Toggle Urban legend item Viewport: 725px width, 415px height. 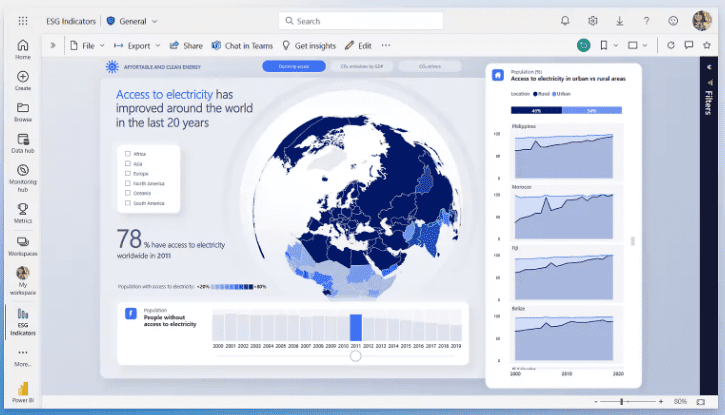click(x=561, y=94)
